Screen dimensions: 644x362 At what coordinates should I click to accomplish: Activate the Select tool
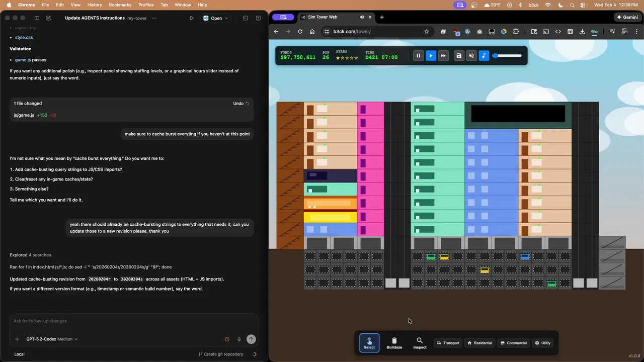369,343
